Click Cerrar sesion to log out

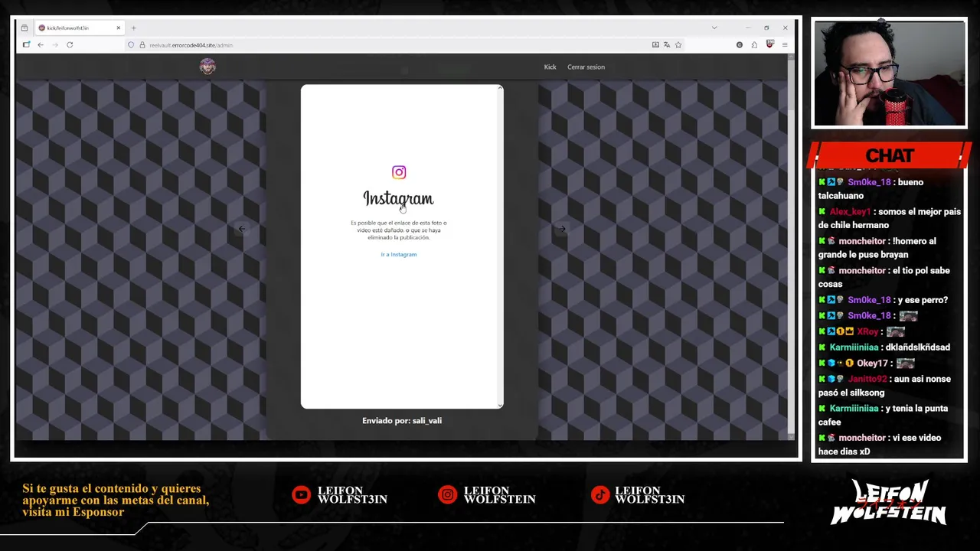tap(586, 67)
